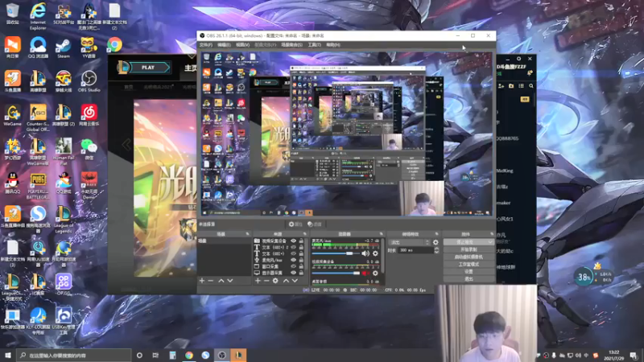This screenshot has height=362, width=644.
Task: Click search icon in right chat window
Action: [x=531, y=86]
